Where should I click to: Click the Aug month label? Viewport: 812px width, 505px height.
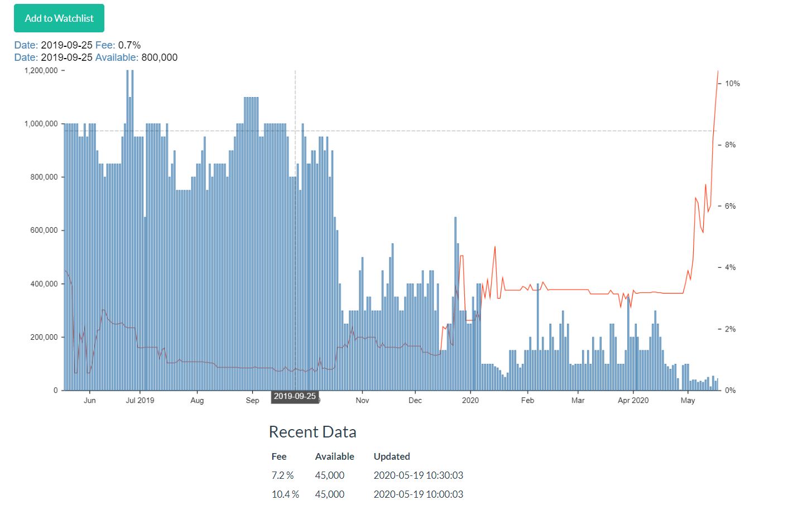[197, 400]
